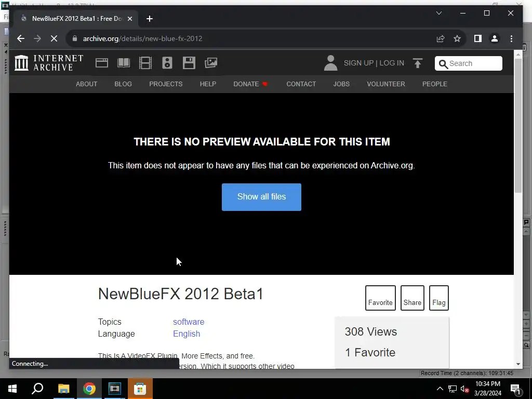Follow the software topic link
Viewport: 532px width, 399px height.
189,322
